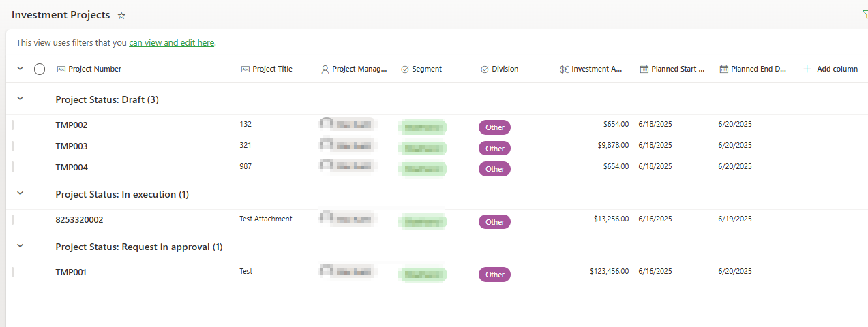Open the Project Title column header menu
Screen dimensions: 868x327
click(271, 69)
